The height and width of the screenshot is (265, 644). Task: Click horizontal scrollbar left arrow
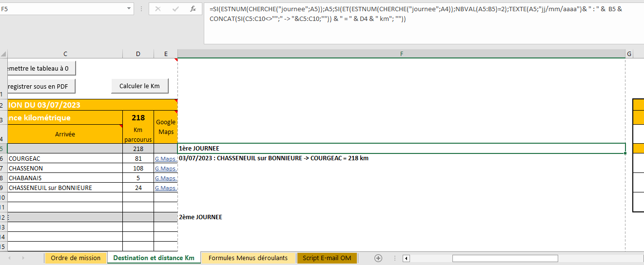tap(406, 258)
